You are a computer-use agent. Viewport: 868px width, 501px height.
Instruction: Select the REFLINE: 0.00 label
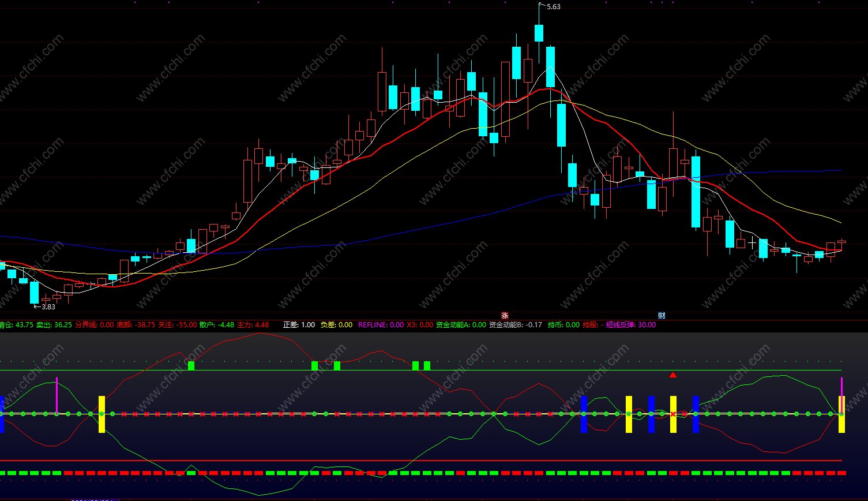[x=381, y=325]
